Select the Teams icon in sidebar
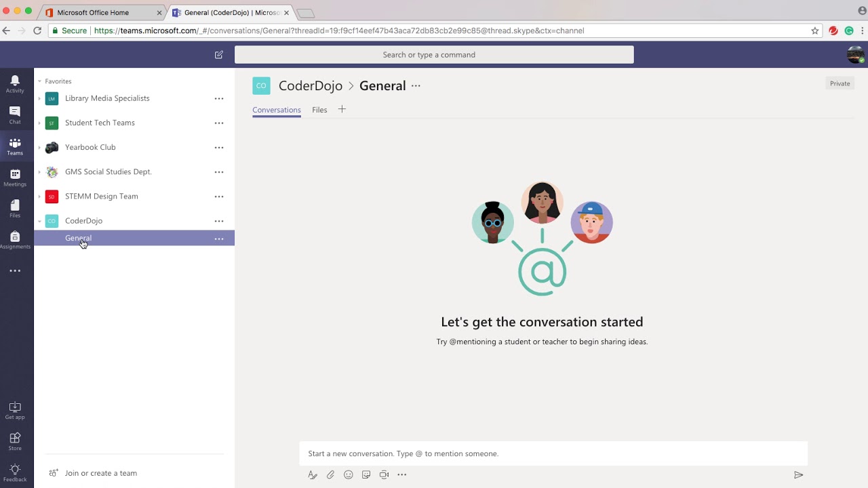The height and width of the screenshot is (488, 868). point(15,146)
